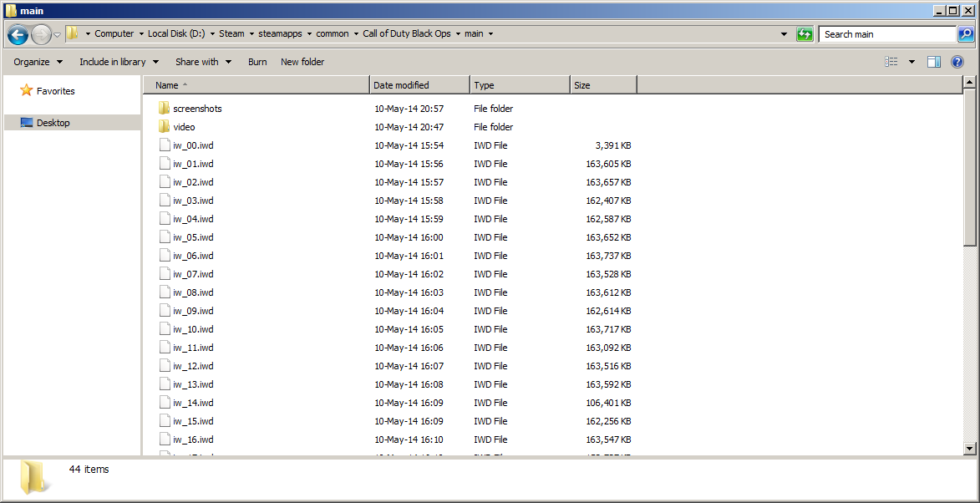Select the iw_02.iwd file icon

click(165, 182)
